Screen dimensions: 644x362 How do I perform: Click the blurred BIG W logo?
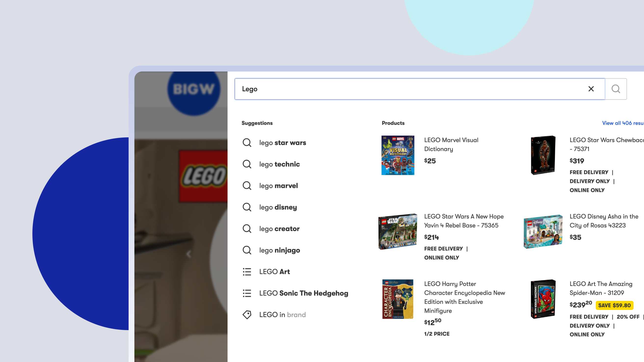tap(194, 89)
